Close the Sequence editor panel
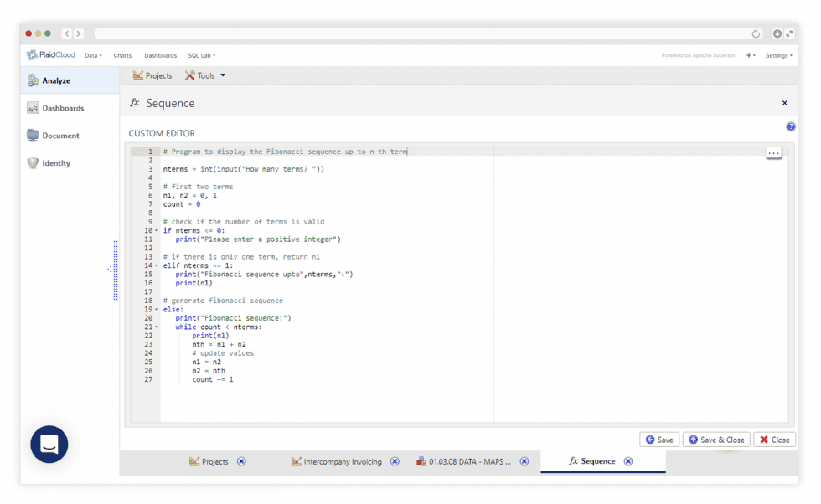 pos(784,103)
